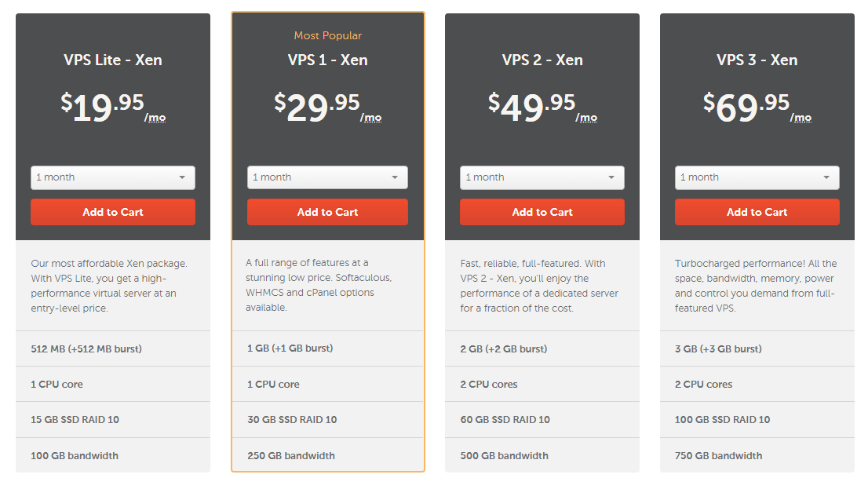This screenshot has width=868, height=489.
Task: Click the /mo abbreviation under $19.95
Action: click(x=155, y=118)
